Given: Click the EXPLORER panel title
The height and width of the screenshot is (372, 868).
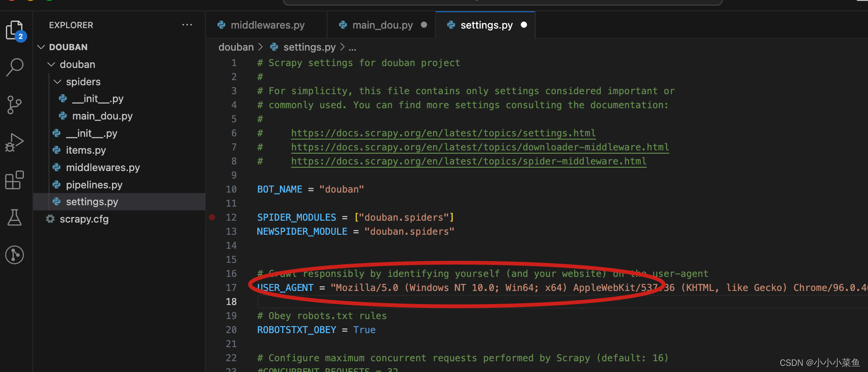Looking at the screenshot, I should (71, 25).
